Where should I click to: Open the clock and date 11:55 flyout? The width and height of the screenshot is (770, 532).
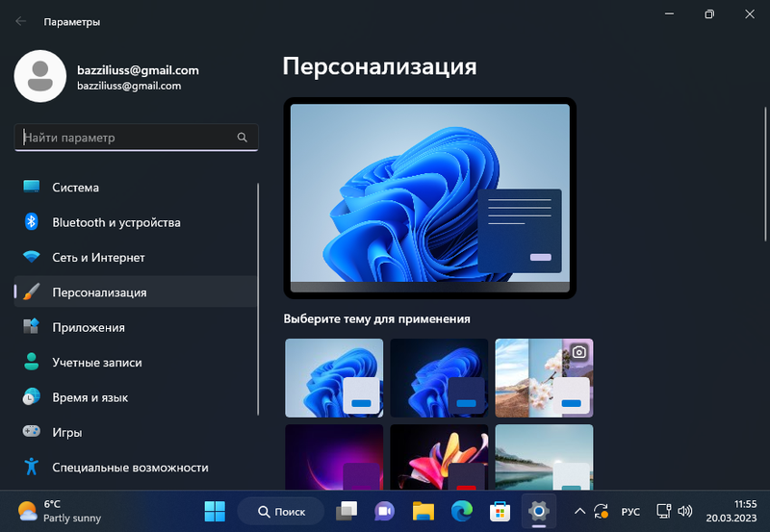pos(731,511)
